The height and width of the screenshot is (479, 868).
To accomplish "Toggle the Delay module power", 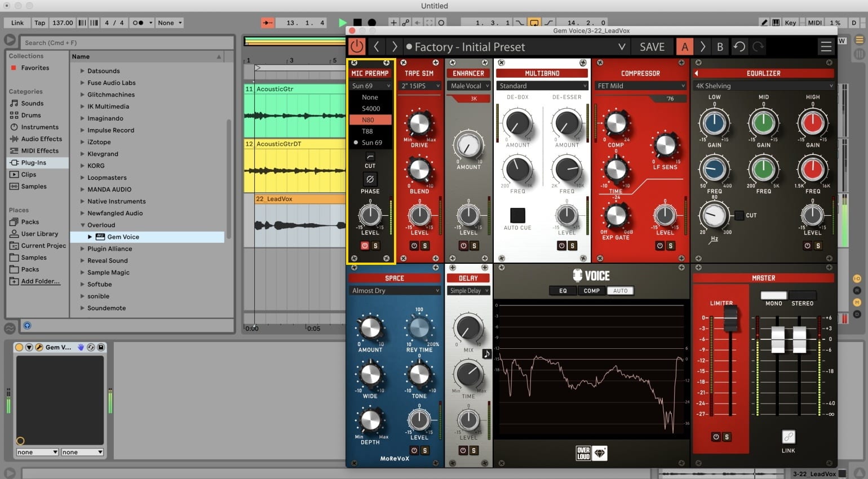I will coord(463,450).
